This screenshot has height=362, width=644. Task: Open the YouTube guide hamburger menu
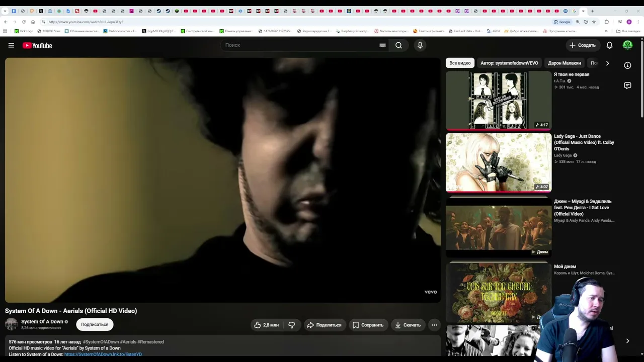coord(11,45)
